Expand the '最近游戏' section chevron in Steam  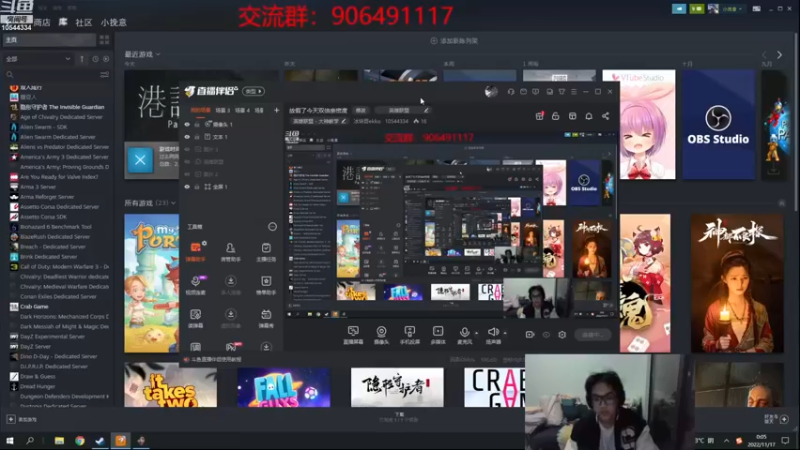click(x=158, y=54)
